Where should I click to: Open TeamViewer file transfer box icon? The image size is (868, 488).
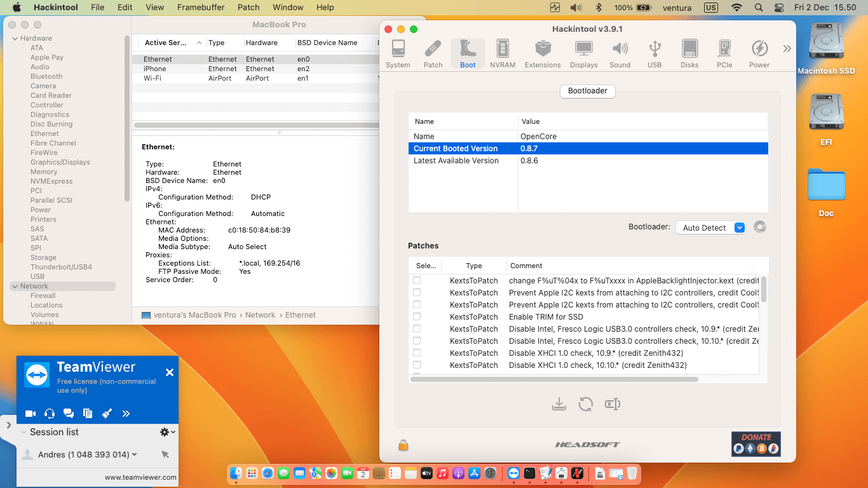pyautogui.click(x=88, y=414)
